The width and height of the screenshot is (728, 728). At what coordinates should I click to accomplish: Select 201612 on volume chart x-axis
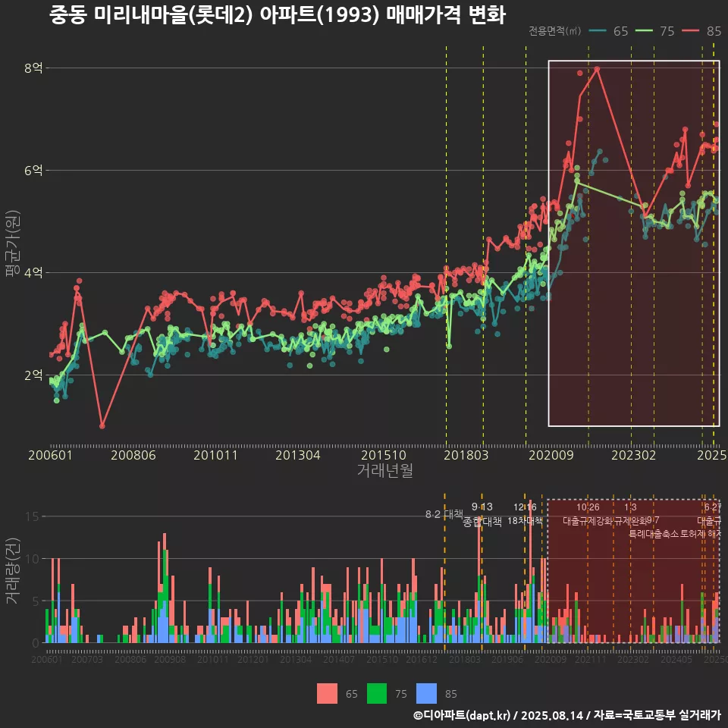click(422, 659)
